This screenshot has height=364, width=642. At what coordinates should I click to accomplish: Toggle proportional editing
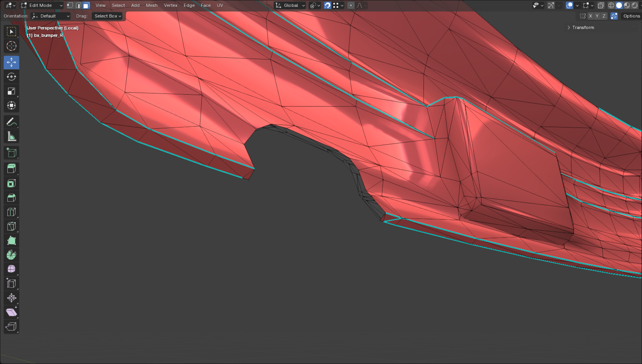coord(351,5)
